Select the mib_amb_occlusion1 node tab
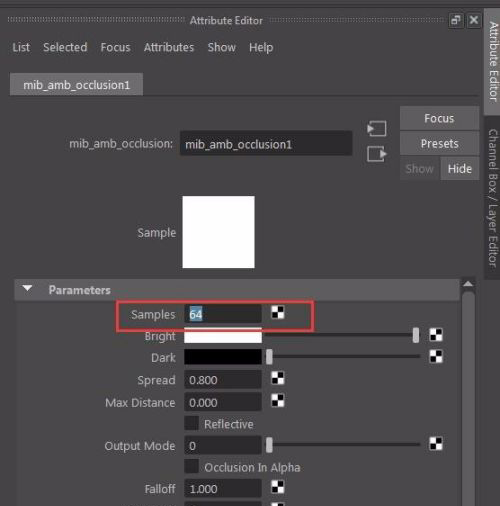This screenshot has height=506, width=500. click(76, 85)
